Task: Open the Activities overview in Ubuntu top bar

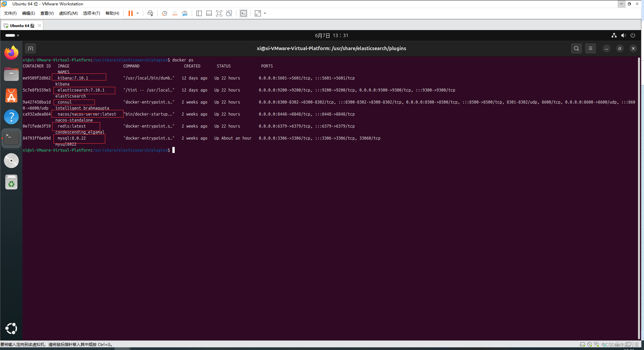Action: 12,35
